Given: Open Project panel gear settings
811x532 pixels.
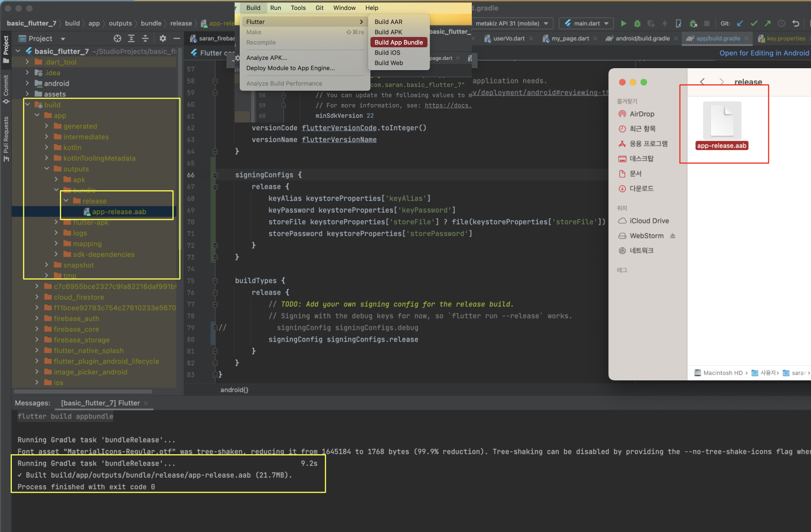Looking at the screenshot, I should 163,38.
